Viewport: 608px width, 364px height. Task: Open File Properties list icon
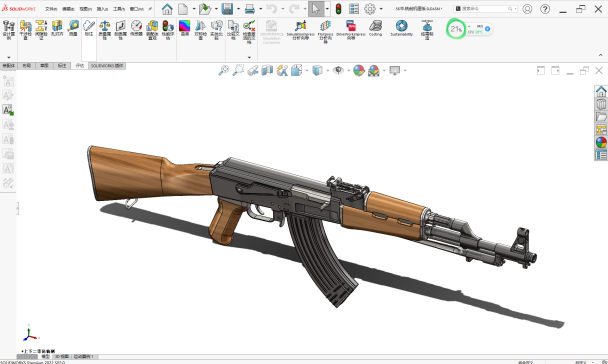(354, 9)
